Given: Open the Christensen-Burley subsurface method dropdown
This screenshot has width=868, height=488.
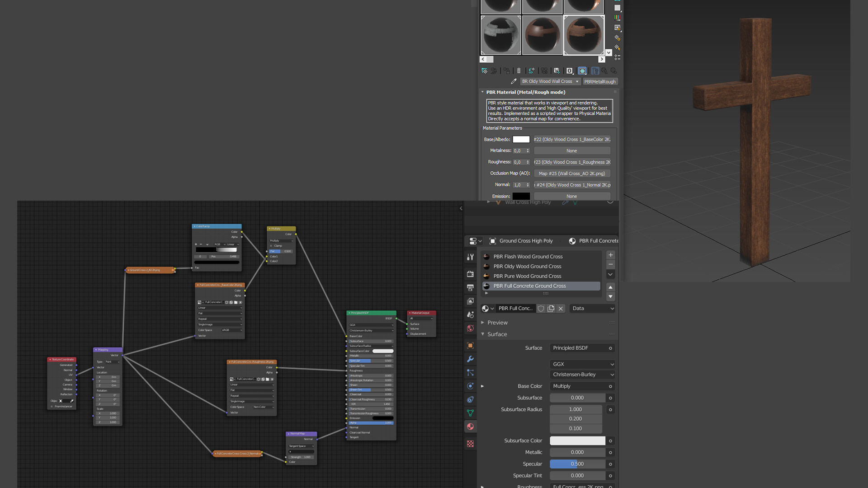Looking at the screenshot, I should coord(583,375).
